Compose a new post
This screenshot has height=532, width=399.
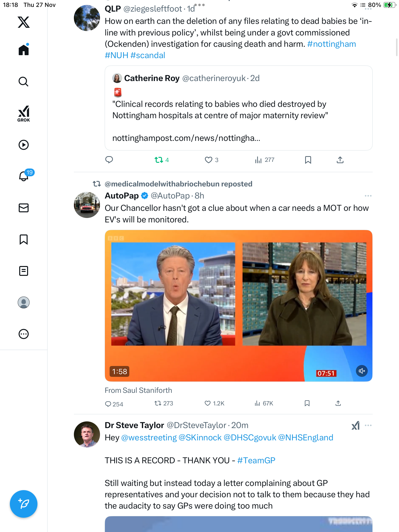[24, 504]
